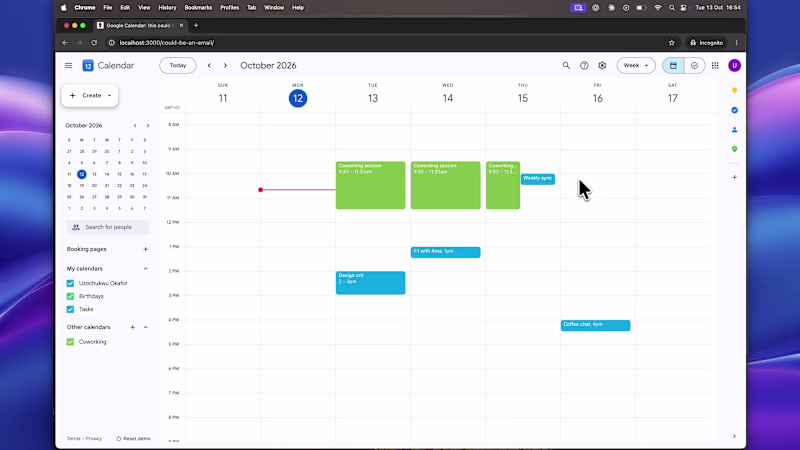Open Contacts in the side panel
This screenshot has width=800, height=450.
click(x=735, y=130)
